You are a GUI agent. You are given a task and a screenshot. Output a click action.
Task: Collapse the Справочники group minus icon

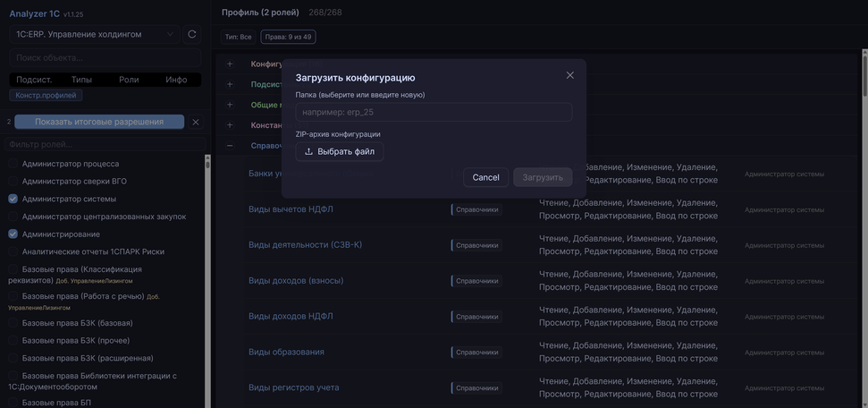point(230,145)
